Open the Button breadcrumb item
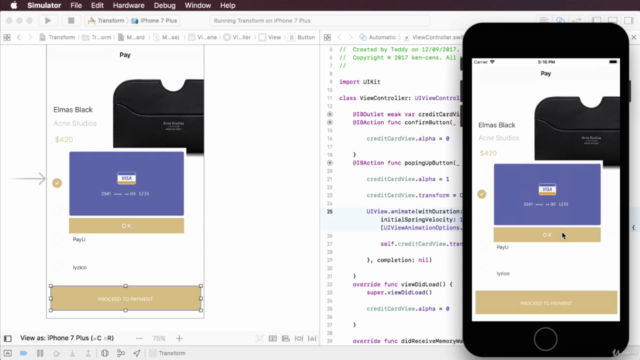 pyautogui.click(x=302, y=37)
